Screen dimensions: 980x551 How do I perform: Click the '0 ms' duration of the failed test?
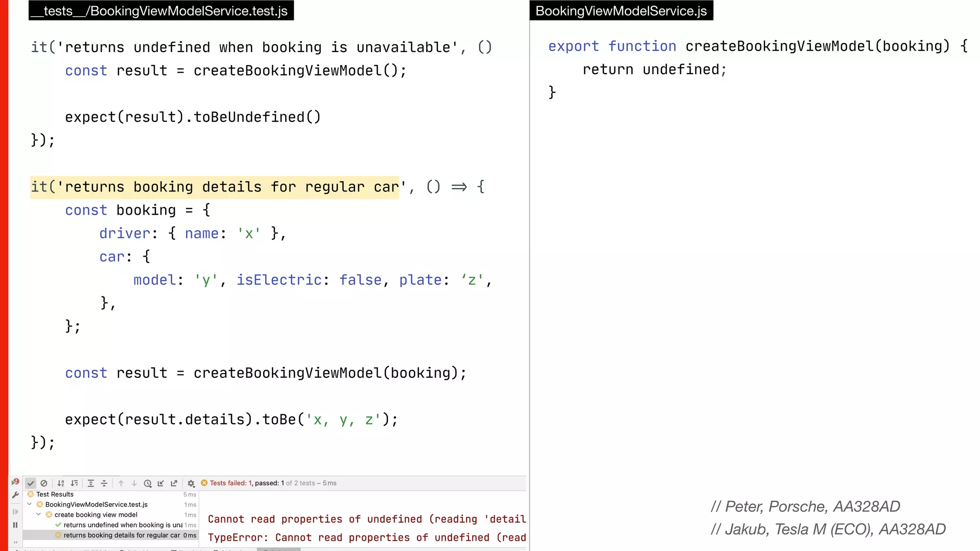coord(189,535)
